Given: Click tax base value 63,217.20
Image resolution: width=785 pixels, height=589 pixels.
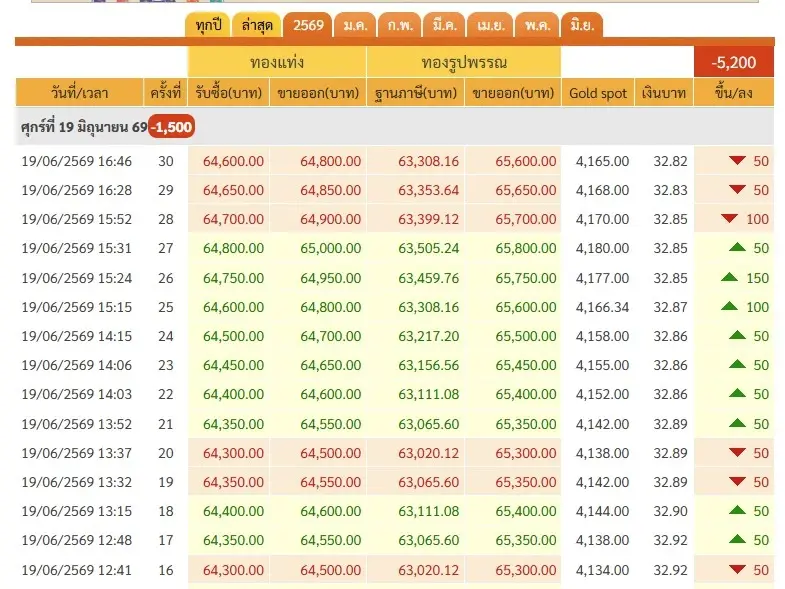Looking at the screenshot, I should pos(429,336).
